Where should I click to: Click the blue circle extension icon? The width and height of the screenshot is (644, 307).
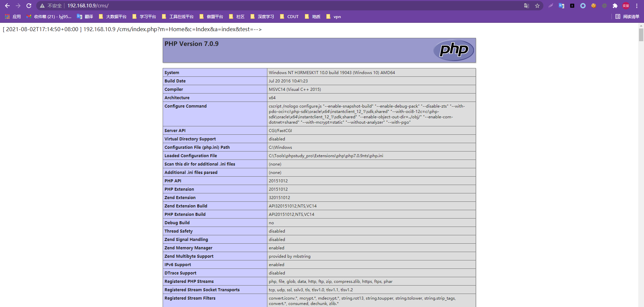[x=583, y=6]
